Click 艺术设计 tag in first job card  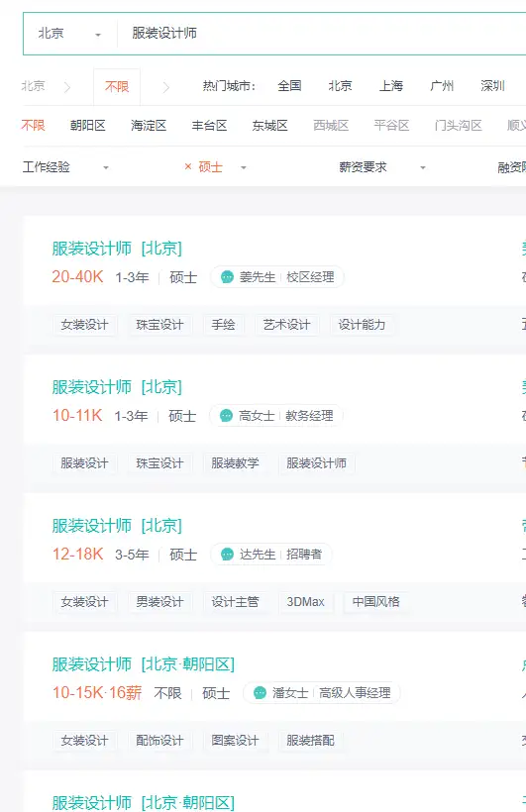[286, 325]
